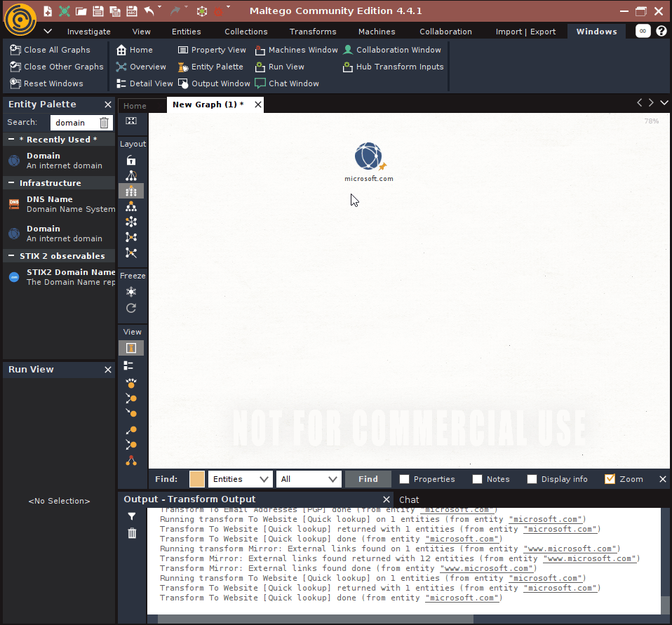Screen dimensions: 672x625
Task: Select the highlighted block layout icon
Action: [131, 191]
